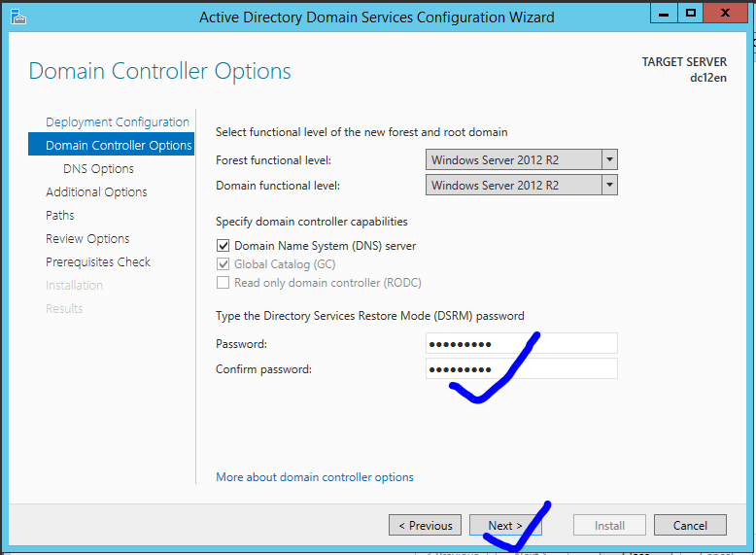Select Additional Options step
The width and height of the screenshot is (756, 555).
pos(96,191)
